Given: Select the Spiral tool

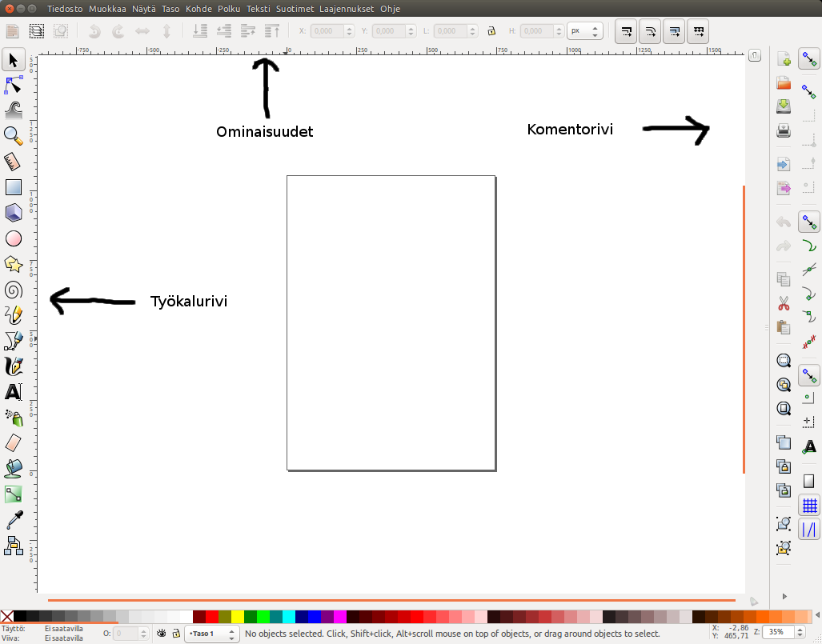Looking at the screenshot, I should (13, 290).
